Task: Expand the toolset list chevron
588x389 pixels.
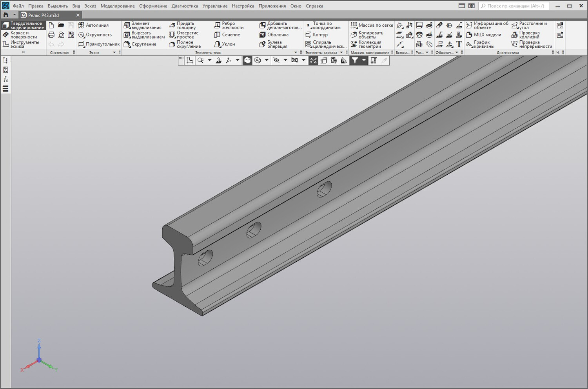Action: 23,52
